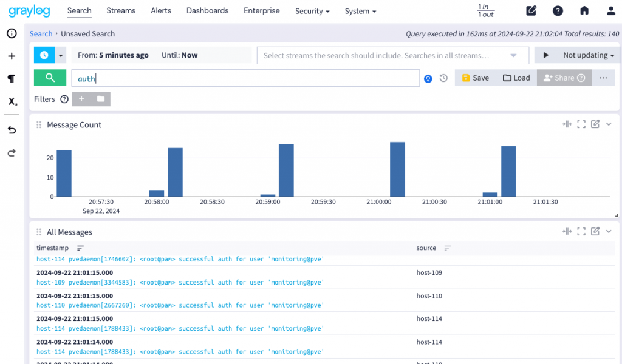622x364 pixels.
Task: Click the sidebar create plus icon
Action: [12, 56]
